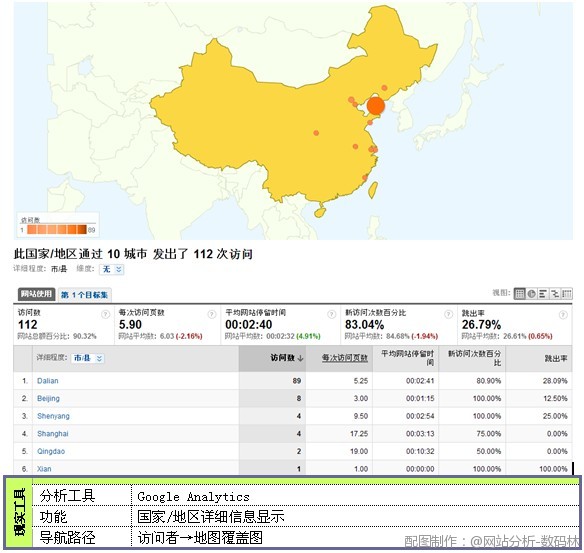Click Dalian's visit count 89
The height and width of the screenshot is (553, 584).
click(296, 381)
